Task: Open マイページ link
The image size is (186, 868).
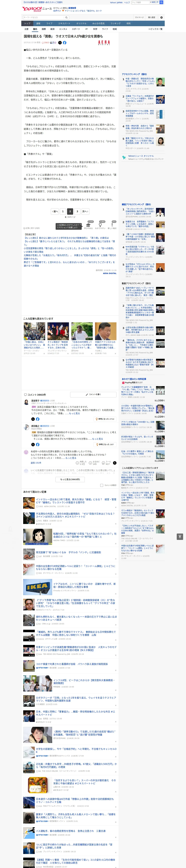Action: pos(139,17)
